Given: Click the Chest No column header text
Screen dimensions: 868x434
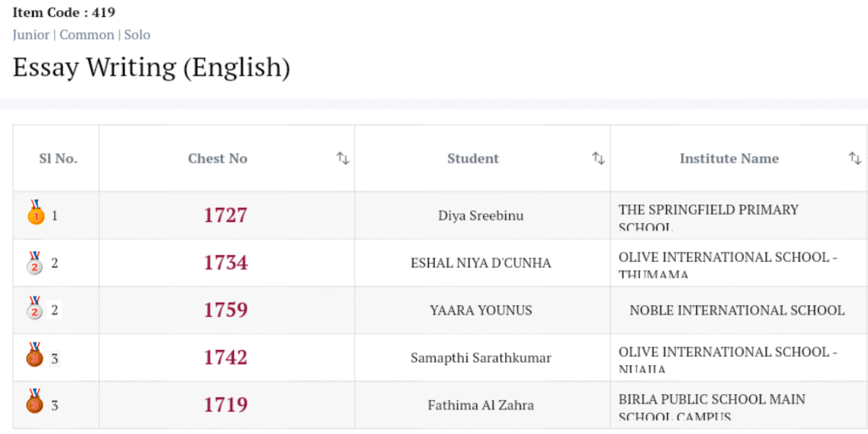Looking at the screenshot, I should pos(218,159).
